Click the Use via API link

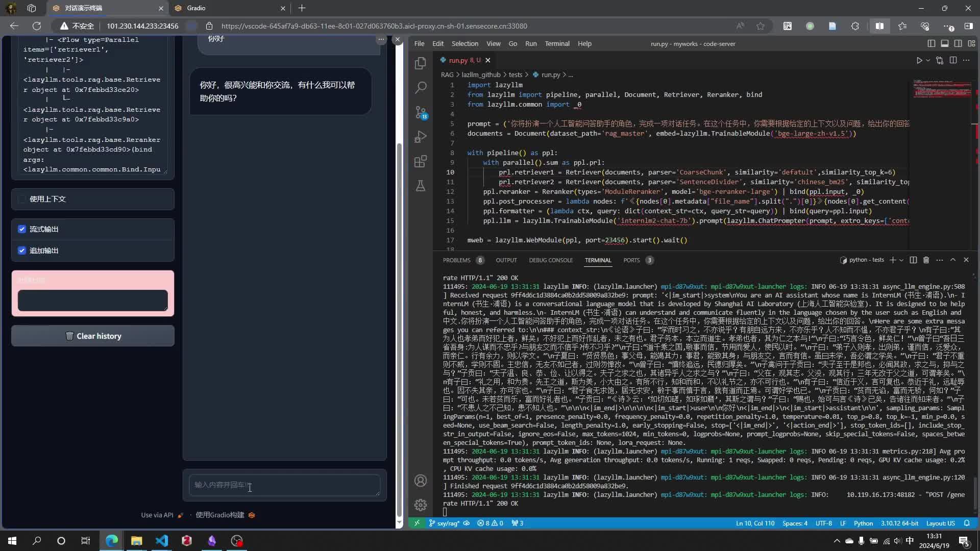[x=157, y=515]
